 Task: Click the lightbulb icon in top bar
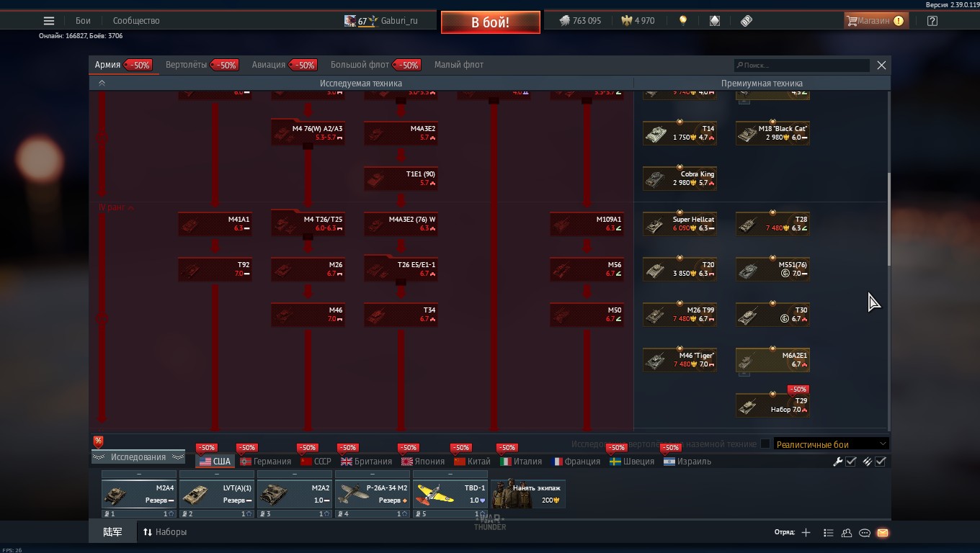click(x=683, y=21)
